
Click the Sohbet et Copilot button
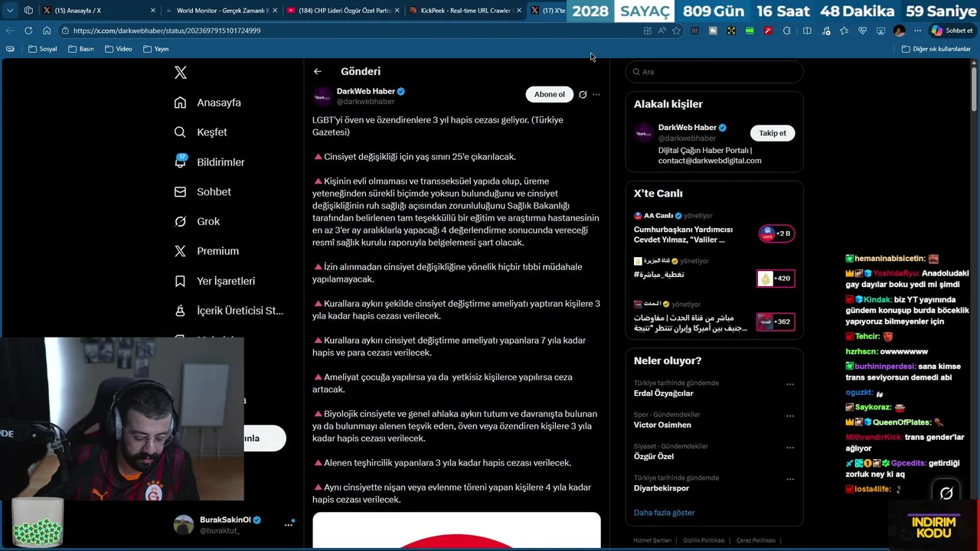click(x=952, y=31)
